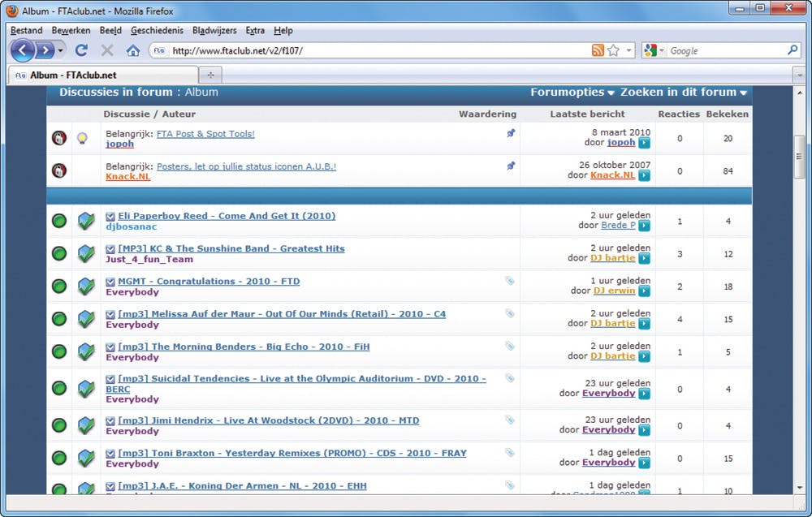
Task: Tick checkbox before Melissa Auf der Maur thread
Action: click(110, 314)
